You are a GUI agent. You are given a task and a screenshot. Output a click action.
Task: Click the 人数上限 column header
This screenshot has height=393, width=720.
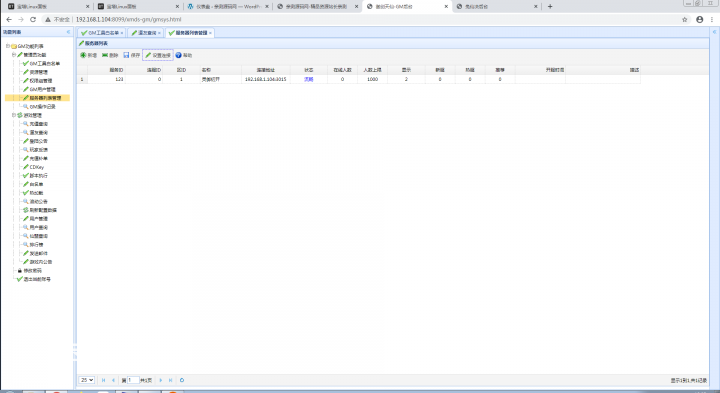coord(372,70)
